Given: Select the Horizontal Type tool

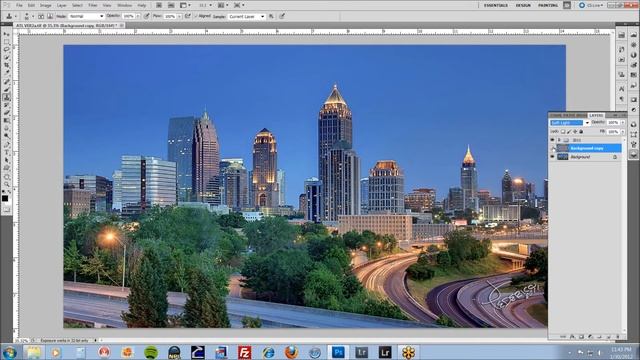Looking at the screenshot, I should point(7,153).
